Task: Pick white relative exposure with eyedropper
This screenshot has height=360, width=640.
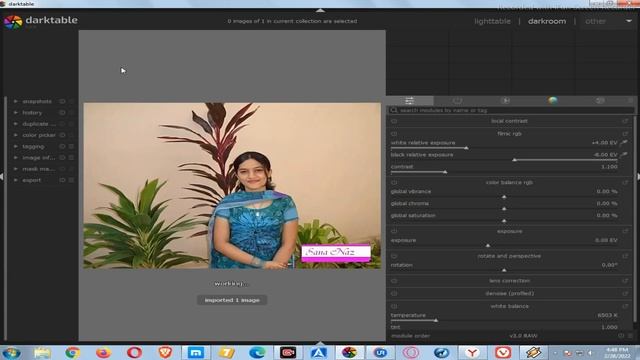Action: point(624,143)
